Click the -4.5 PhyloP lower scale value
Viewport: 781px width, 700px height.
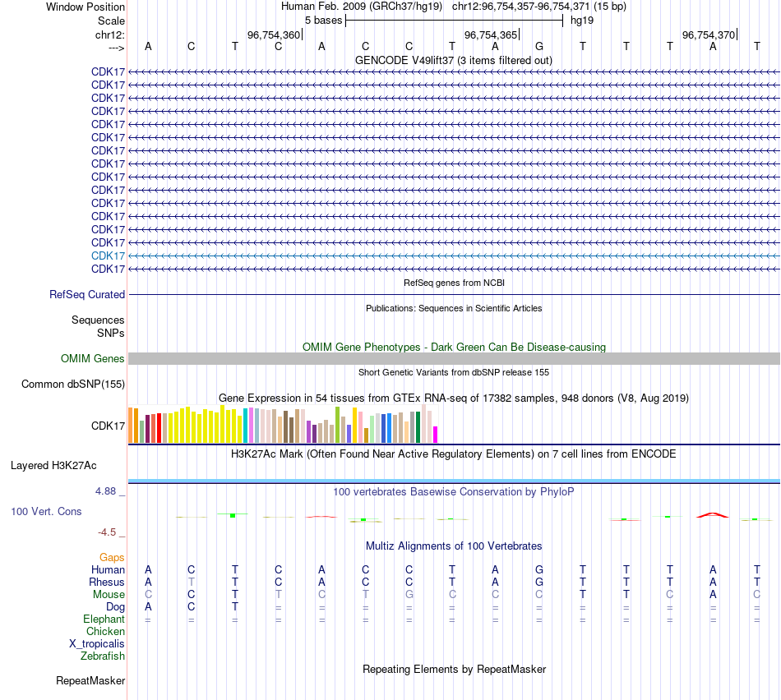click(107, 532)
